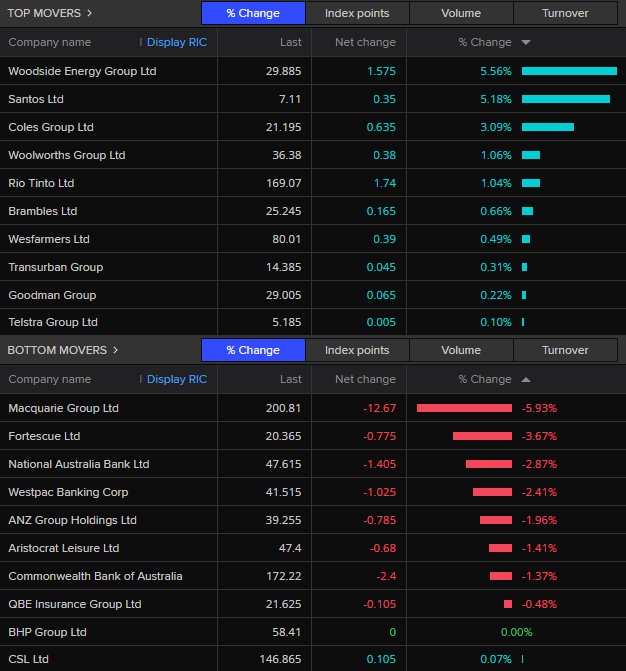Select Commonwealth Bank of Australia row
This screenshot has height=671, width=626.
click(x=95, y=576)
